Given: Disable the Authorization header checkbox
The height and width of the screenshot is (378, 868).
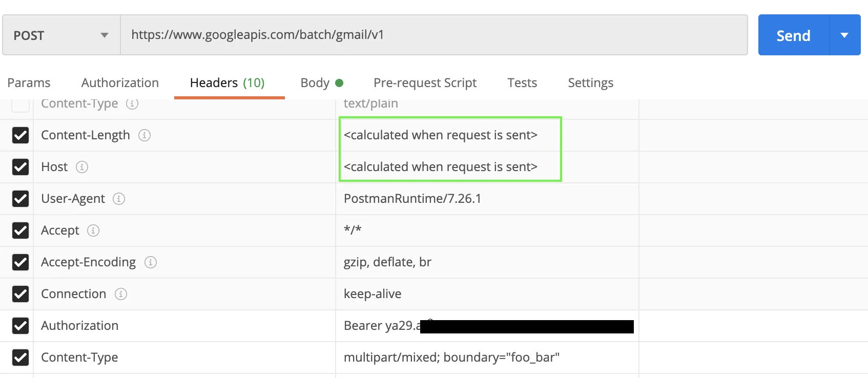Looking at the screenshot, I should tap(20, 326).
